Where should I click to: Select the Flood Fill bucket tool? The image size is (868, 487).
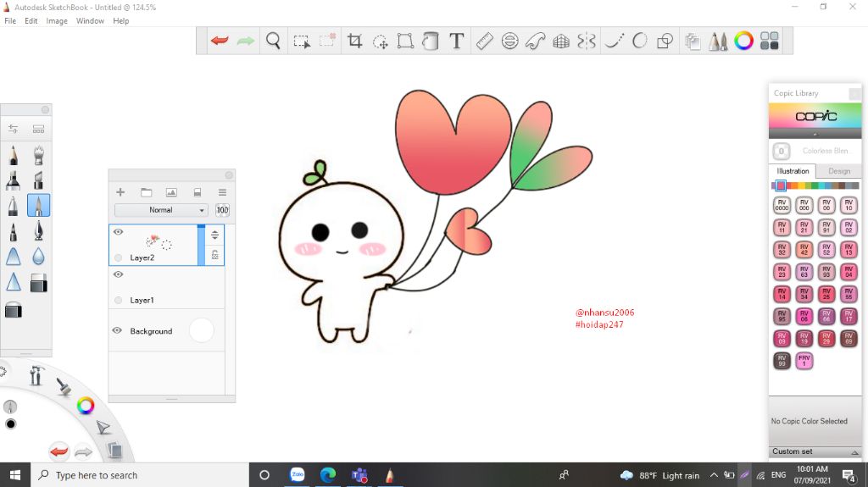coord(430,41)
